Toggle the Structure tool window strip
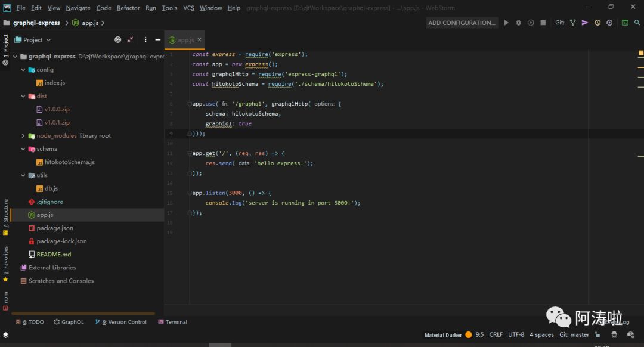The width and height of the screenshot is (644, 347). 5,213
